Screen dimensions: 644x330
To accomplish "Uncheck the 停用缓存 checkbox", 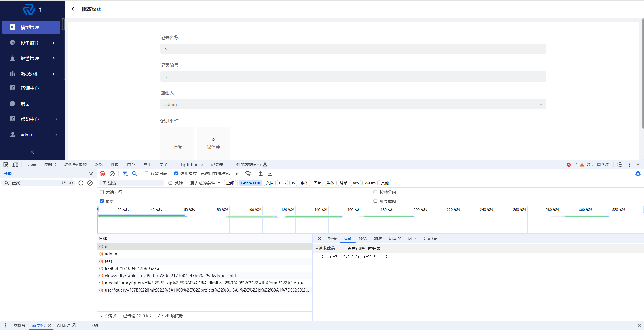I will point(176,174).
